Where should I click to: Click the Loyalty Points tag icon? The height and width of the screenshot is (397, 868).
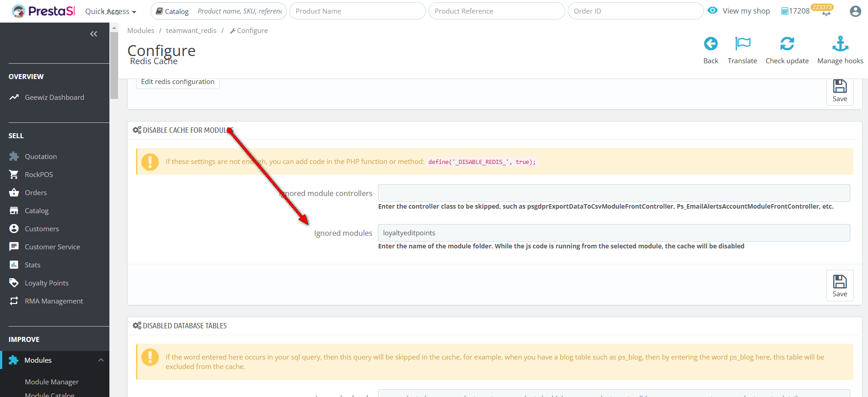14,283
